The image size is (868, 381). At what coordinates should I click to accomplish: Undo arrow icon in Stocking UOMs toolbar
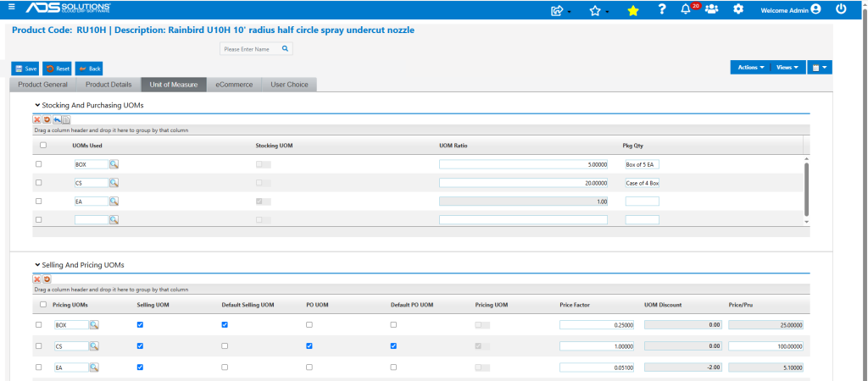(x=57, y=119)
